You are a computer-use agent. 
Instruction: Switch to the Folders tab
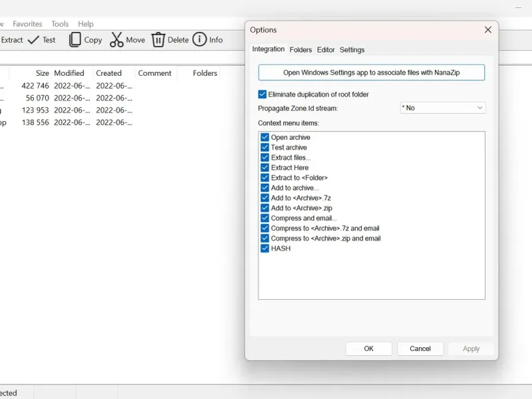pos(301,50)
